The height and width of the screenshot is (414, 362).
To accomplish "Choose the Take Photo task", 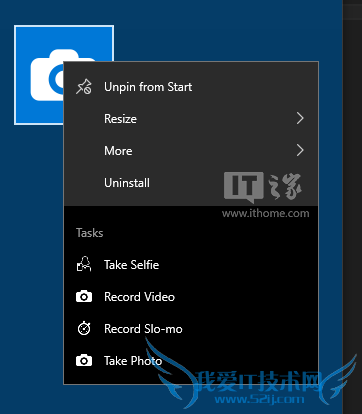I will [191, 361].
